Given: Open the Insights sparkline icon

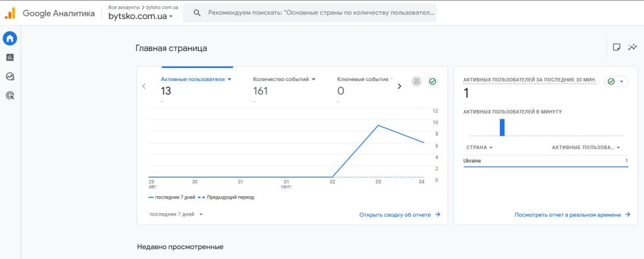Looking at the screenshot, I should click(632, 47).
